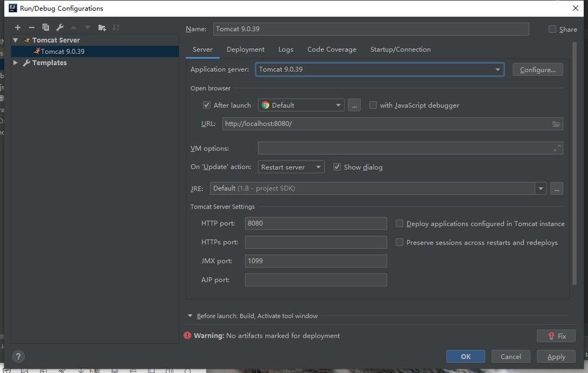Browse JRE with ellipsis button
Viewport: 588px width, 373px height.
pyautogui.click(x=557, y=188)
